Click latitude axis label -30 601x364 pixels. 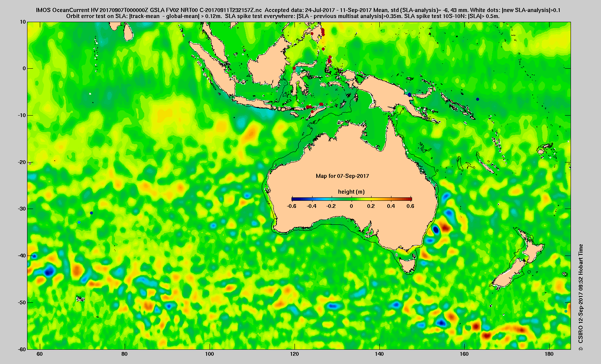22,209
